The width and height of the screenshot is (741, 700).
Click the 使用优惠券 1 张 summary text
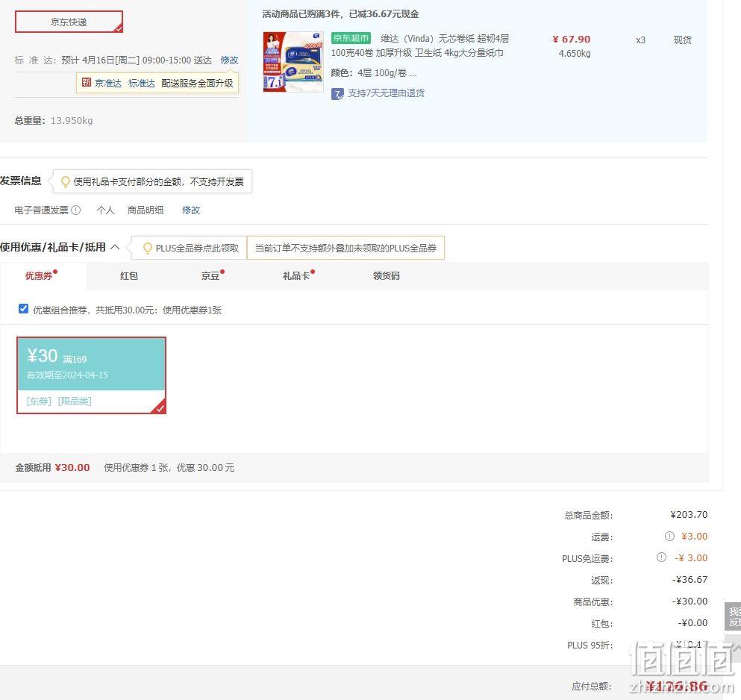[x=169, y=467]
